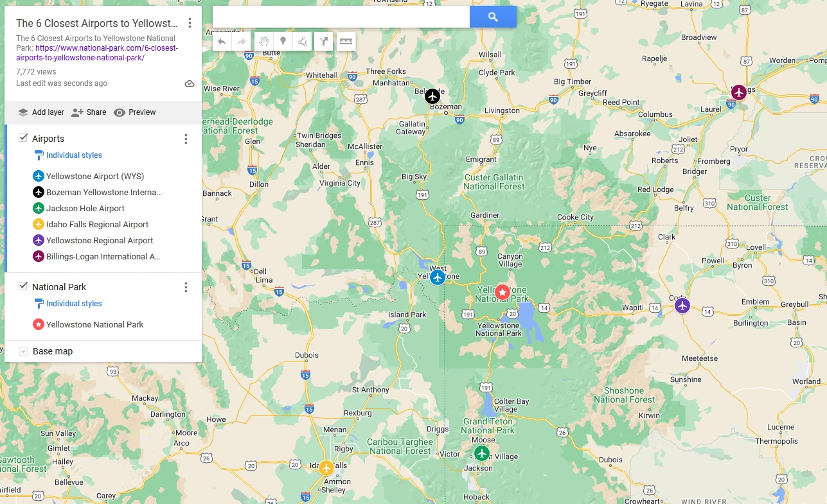The height and width of the screenshot is (504, 827).
Task: Click the black airplane marker near Bozeman
Action: click(x=432, y=96)
